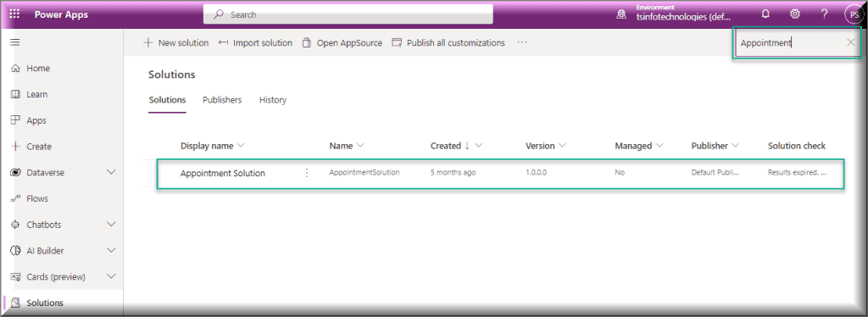This screenshot has height=317, width=868.
Task: Switch to the Solutions tab
Action: (x=167, y=100)
